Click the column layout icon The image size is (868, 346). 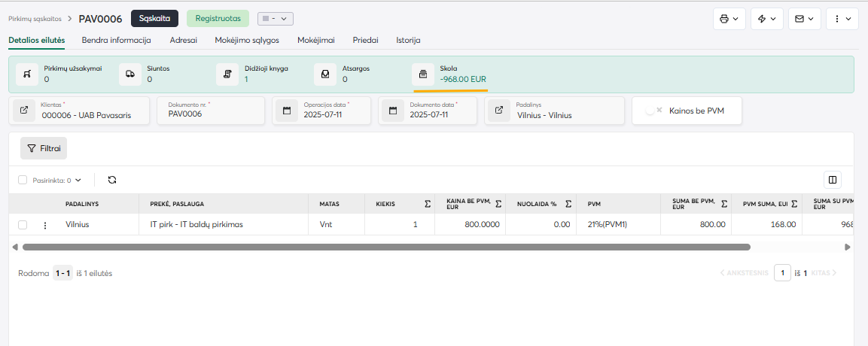click(832, 180)
